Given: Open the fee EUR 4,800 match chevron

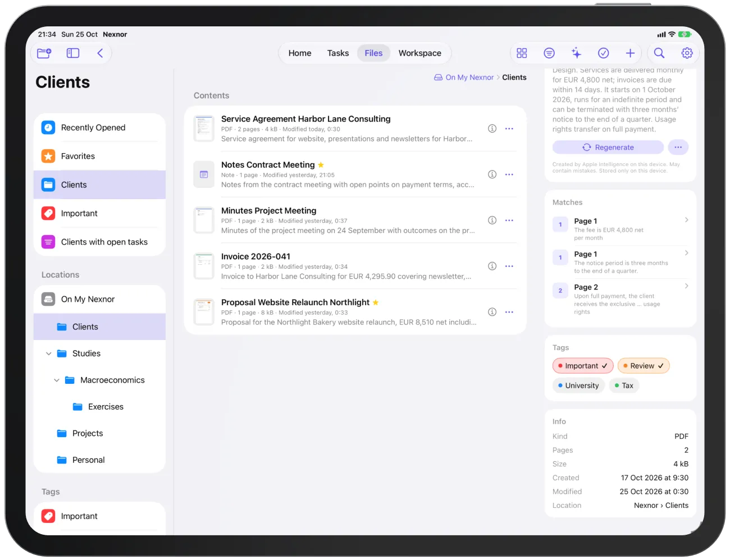Looking at the screenshot, I should click(686, 220).
